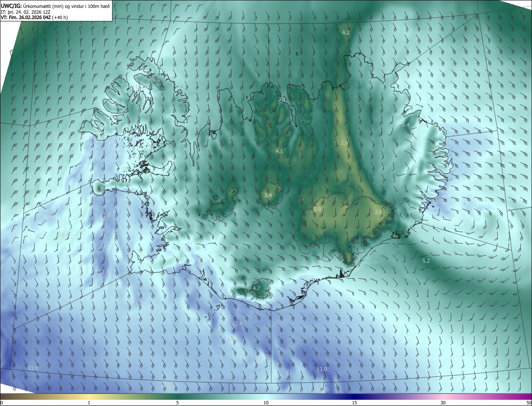This screenshot has width=532, height=406.
Task: Click the 12.4 value south of the coast
Action: tap(237, 323)
